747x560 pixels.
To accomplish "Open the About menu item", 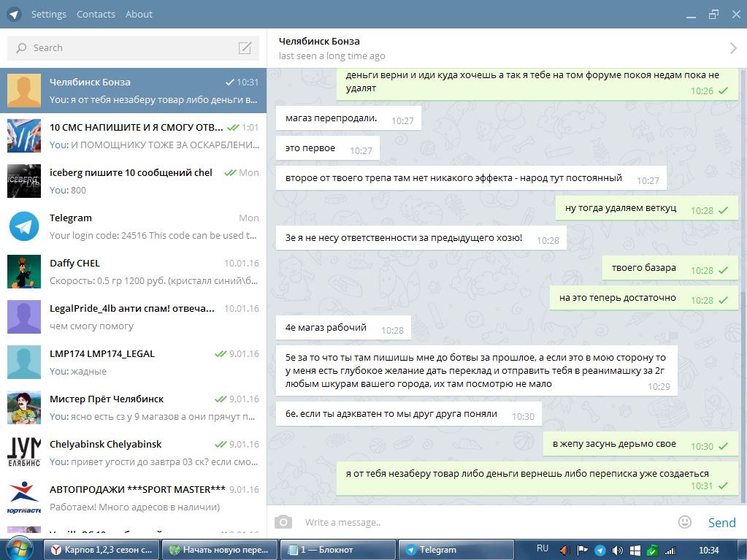I will coord(139,15).
